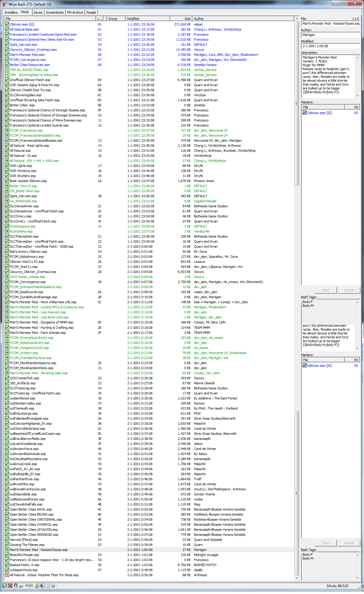
Task: Click plus icon of Better Wine SI.esp
Action: pos(7,186)
